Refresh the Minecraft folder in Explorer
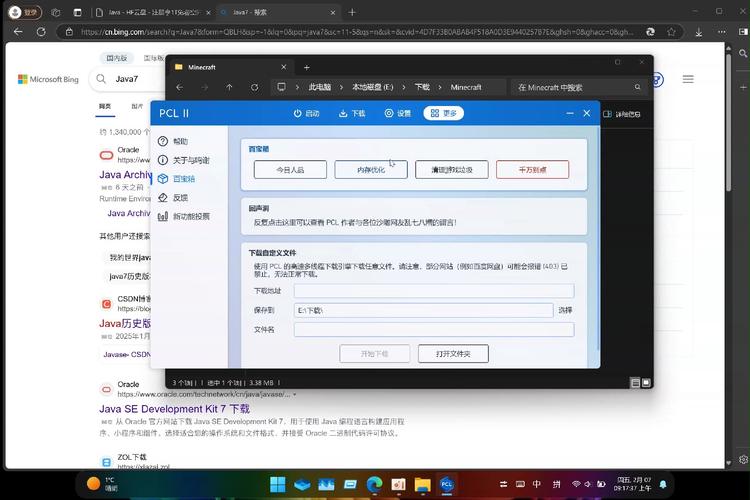The width and height of the screenshot is (750, 500). pyautogui.click(x=254, y=87)
